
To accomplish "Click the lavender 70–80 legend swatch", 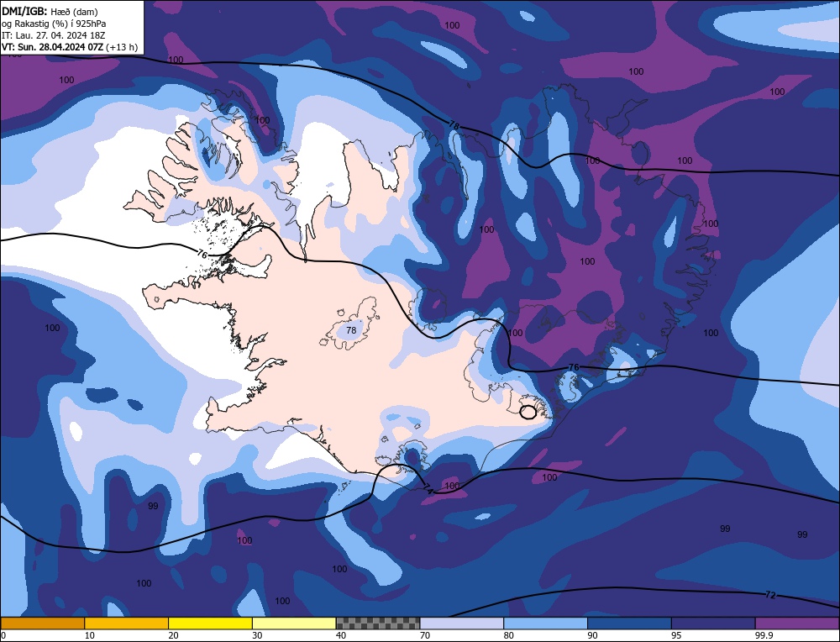I will pyautogui.click(x=462, y=623).
